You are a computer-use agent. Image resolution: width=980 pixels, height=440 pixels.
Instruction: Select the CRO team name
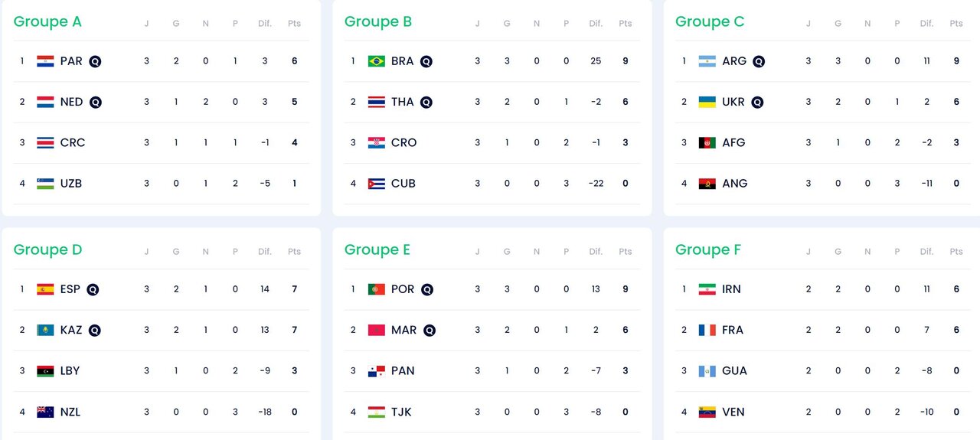(403, 142)
